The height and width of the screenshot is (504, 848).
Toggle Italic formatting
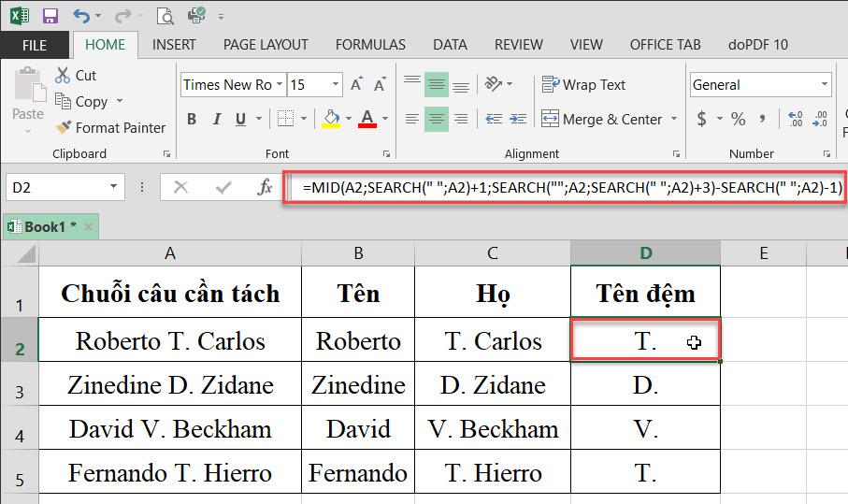pos(217,119)
